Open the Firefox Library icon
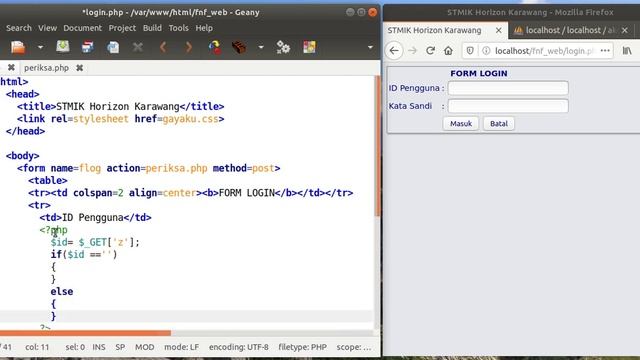Screen dimensions: 640x360 tap(627, 51)
